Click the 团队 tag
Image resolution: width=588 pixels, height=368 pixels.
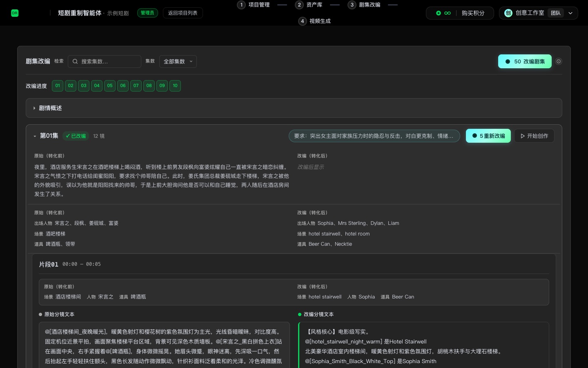click(556, 13)
